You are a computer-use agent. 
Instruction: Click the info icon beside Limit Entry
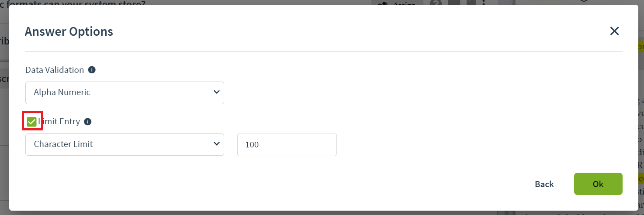pyautogui.click(x=87, y=122)
